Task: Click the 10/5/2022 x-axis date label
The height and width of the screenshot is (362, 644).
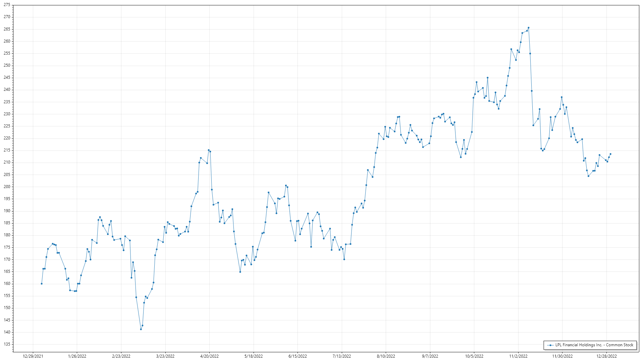Action: point(474,356)
